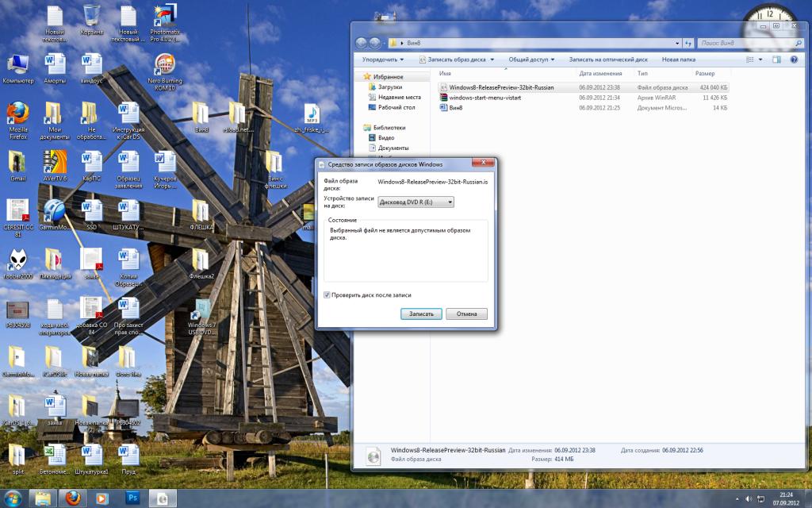812x508 pixels.
Task: Click the Photoshop icon in the taskbar
Action: [132, 498]
